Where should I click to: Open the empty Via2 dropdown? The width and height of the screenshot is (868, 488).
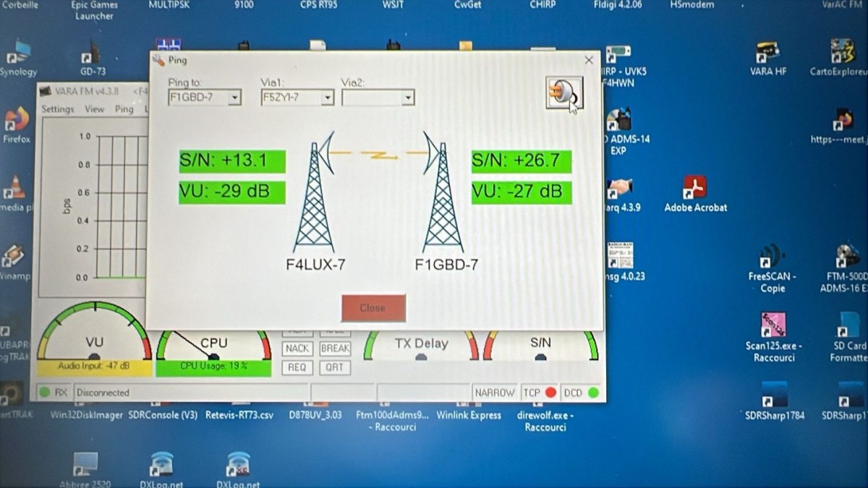point(378,98)
